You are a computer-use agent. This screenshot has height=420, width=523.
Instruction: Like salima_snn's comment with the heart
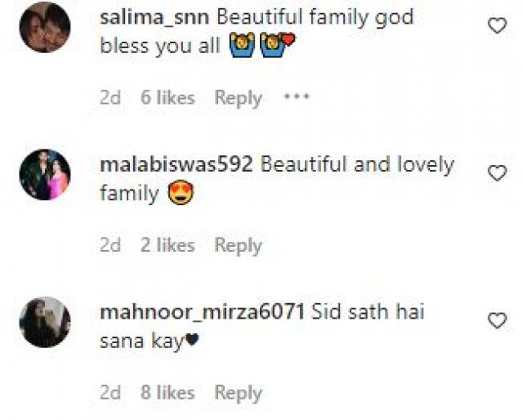click(497, 25)
